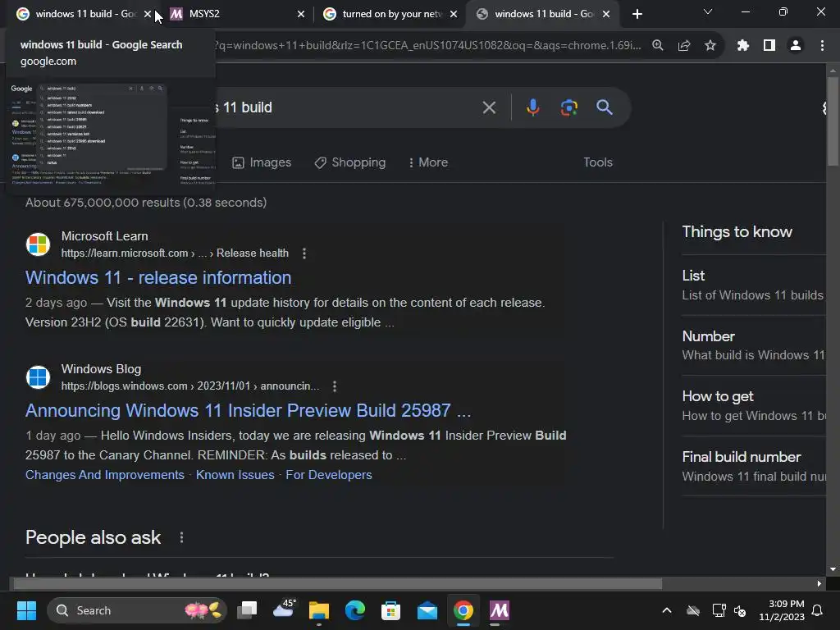This screenshot has width=840, height=630.
Task: Open the Insider Preview Build 25987 result
Action: coord(248,410)
